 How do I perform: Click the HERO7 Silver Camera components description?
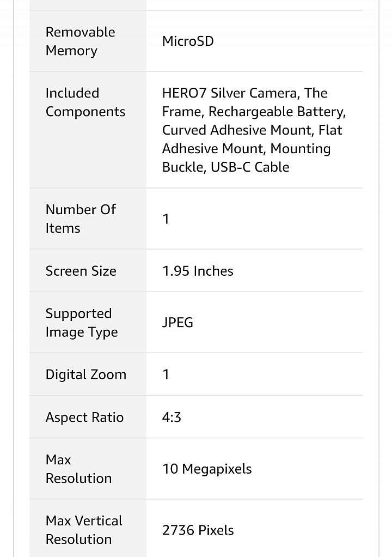[254, 130]
